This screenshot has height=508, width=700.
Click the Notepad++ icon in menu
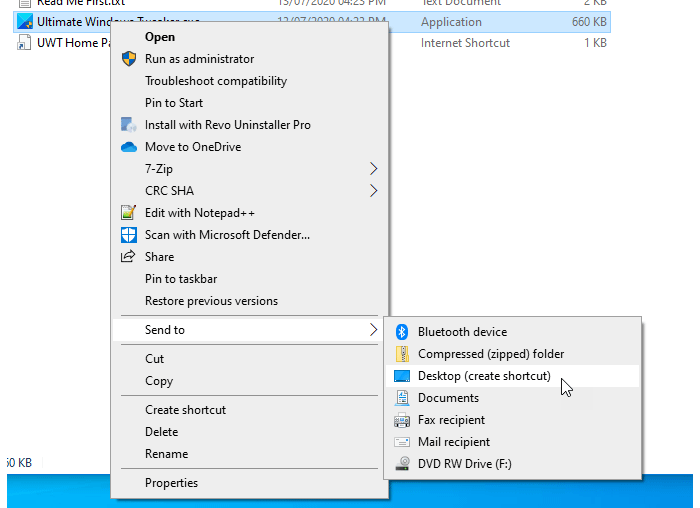128,213
